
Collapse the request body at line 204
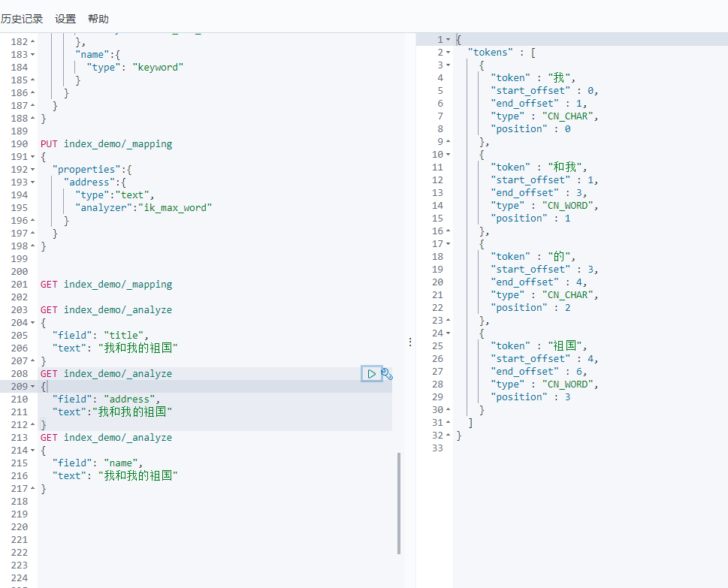(x=33, y=323)
